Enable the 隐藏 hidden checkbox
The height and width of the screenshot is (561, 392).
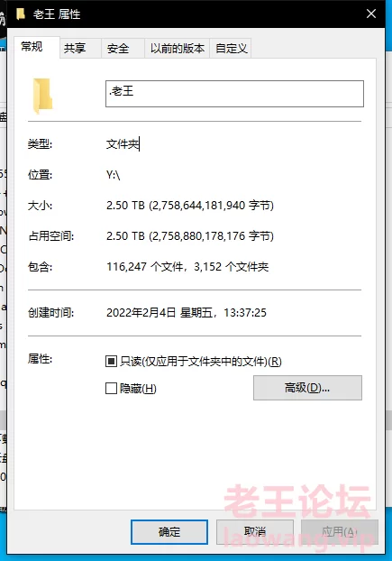pos(111,388)
